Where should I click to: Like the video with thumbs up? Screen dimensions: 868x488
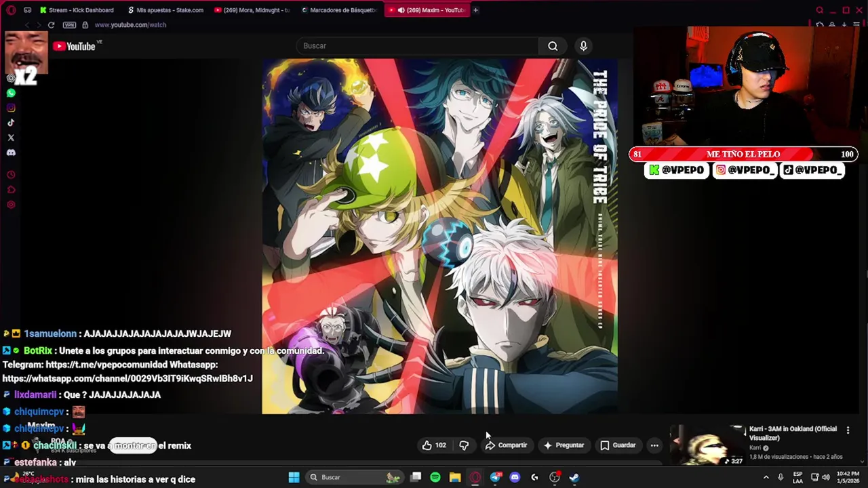point(433,445)
